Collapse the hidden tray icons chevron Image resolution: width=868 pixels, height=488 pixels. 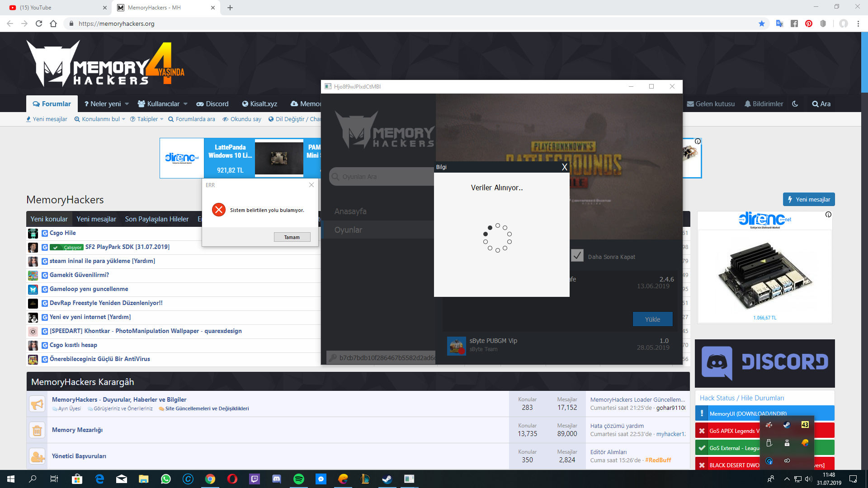787,479
